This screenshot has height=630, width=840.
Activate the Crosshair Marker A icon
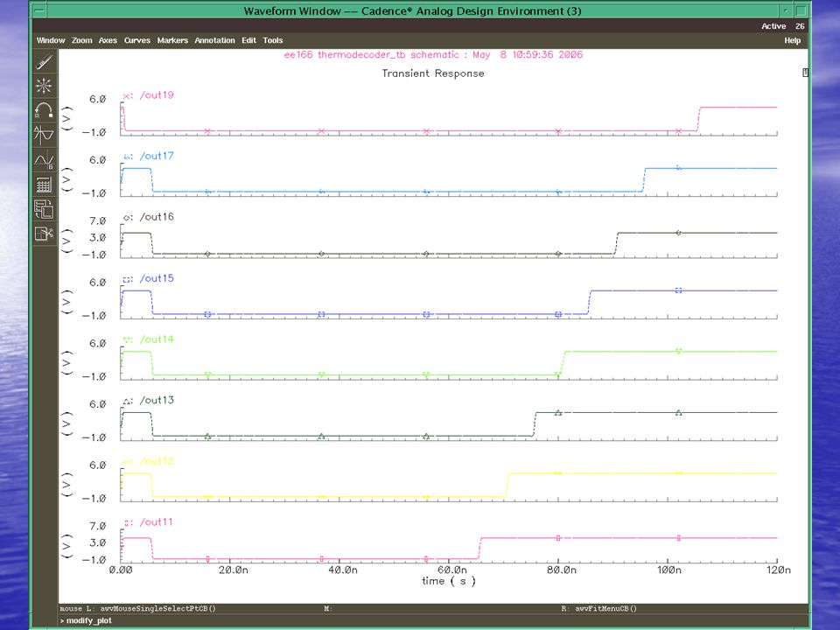44,135
